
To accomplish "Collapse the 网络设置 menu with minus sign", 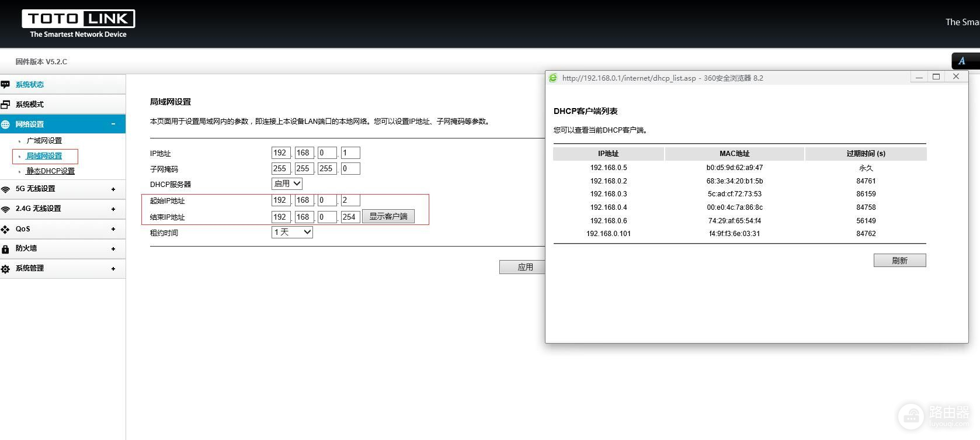I will click(113, 124).
